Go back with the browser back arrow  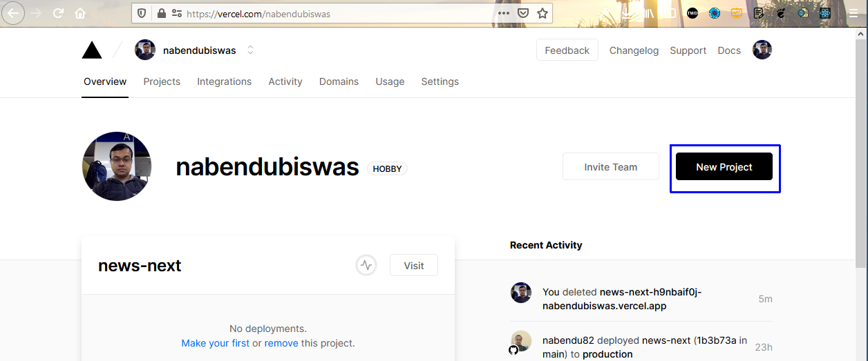(x=14, y=13)
